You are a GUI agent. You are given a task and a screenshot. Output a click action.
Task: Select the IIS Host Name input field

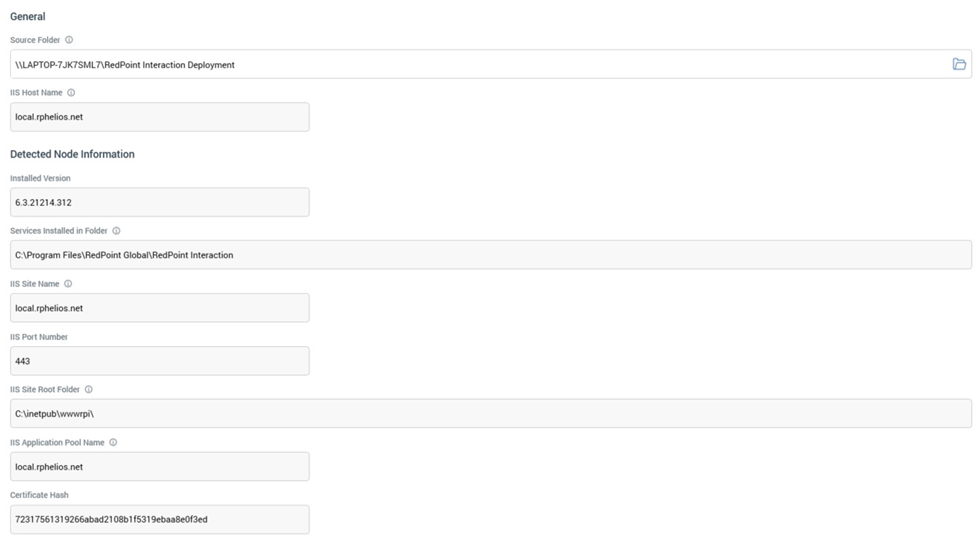[159, 117]
